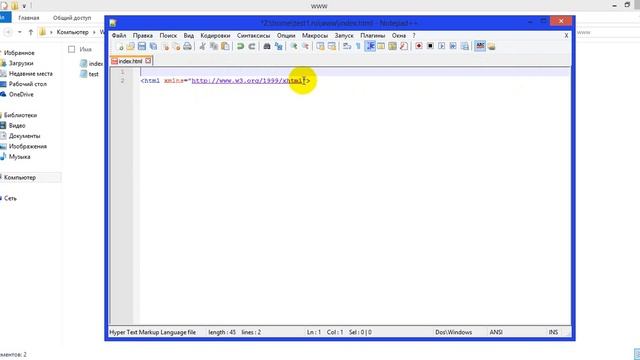This screenshot has height=360, width=640.
Task: Click the empty first line in editor
Action: coord(354,72)
